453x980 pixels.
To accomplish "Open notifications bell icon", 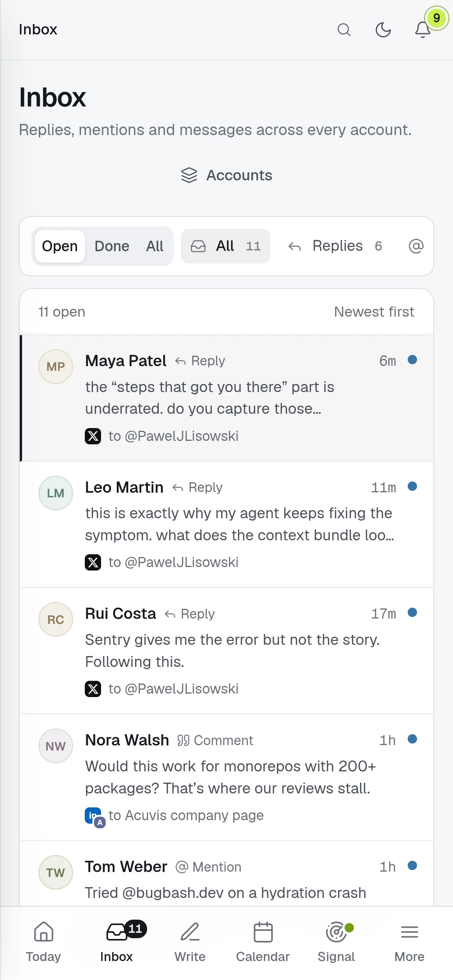I will point(423,30).
